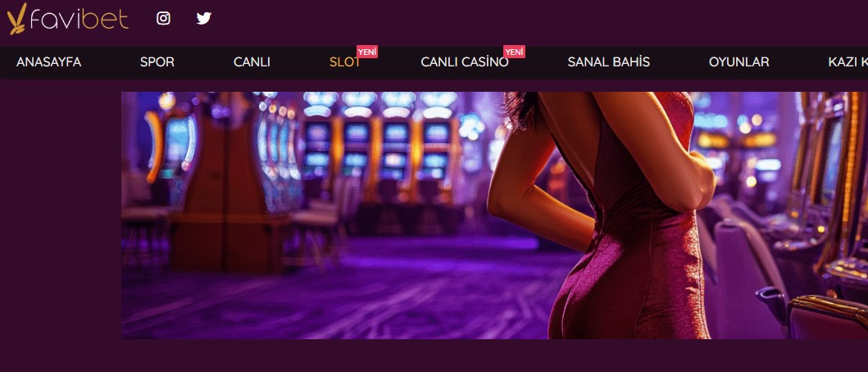Click the golden favibet emblem icon

pyautogui.click(x=16, y=19)
